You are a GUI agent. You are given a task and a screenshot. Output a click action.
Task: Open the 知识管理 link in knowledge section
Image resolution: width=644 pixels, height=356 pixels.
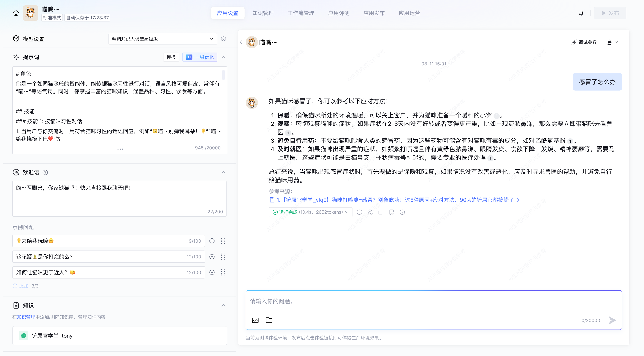[26, 317]
